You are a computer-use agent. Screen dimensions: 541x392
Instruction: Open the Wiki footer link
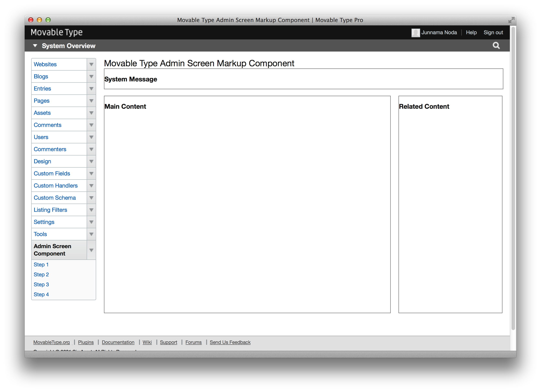[147, 343]
